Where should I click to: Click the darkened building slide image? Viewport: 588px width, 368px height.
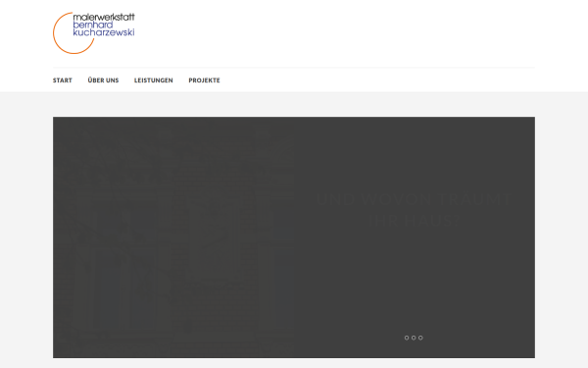coord(173,237)
